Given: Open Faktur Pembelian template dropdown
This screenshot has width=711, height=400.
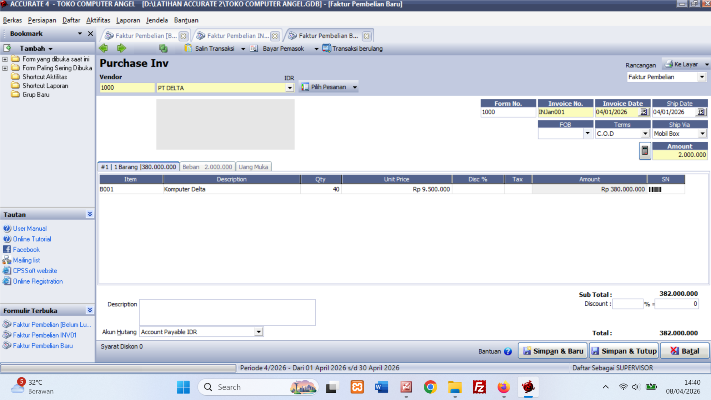Looking at the screenshot, I should point(702,77).
